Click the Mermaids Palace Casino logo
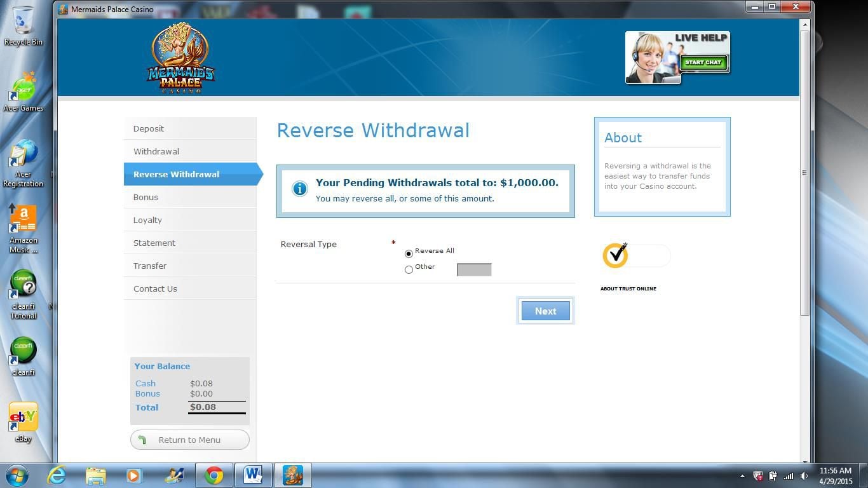The height and width of the screenshot is (488, 868). point(181,58)
